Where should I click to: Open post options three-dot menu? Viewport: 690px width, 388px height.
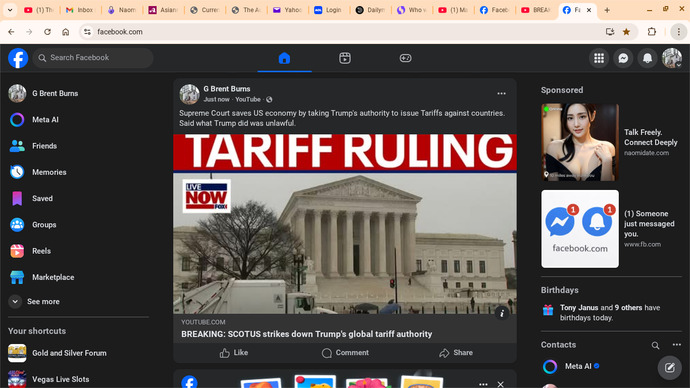click(x=501, y=93)
